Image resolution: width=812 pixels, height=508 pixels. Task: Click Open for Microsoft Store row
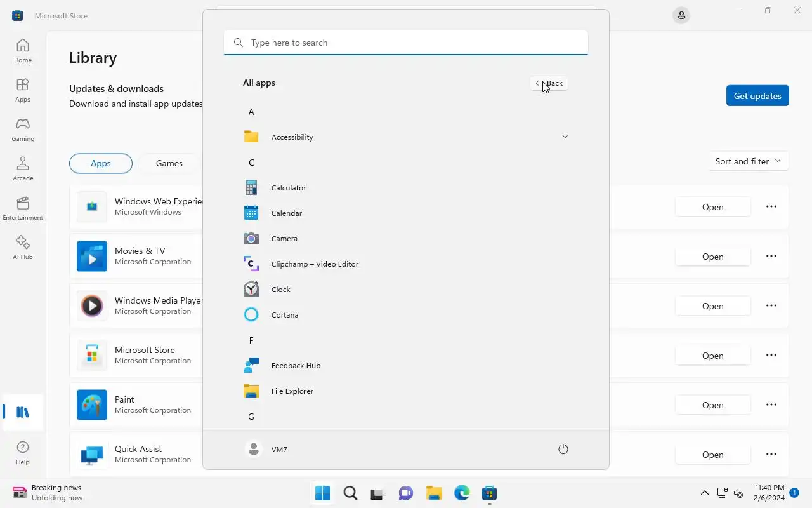(712, 356)
